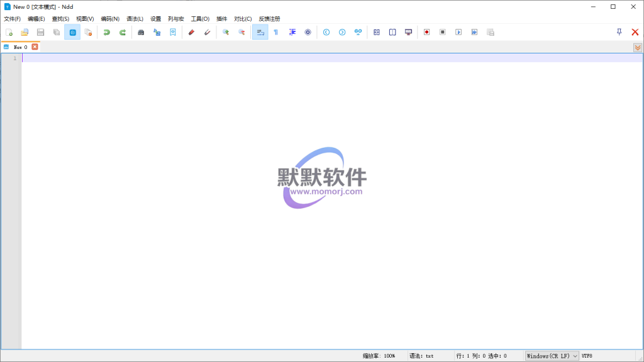Screen dimensions: 644x362
Task: Click the green undo arrow icon
Action: (107, 32)
